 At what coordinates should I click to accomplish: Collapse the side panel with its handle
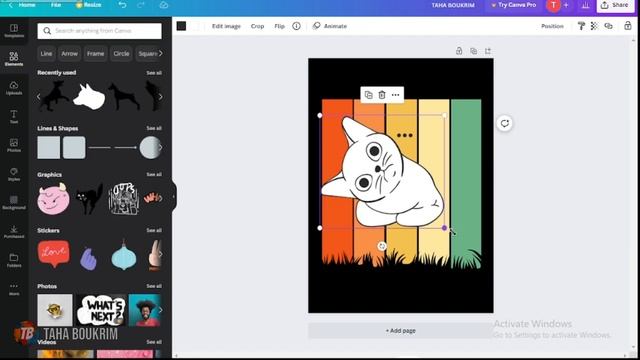(174, 196)
